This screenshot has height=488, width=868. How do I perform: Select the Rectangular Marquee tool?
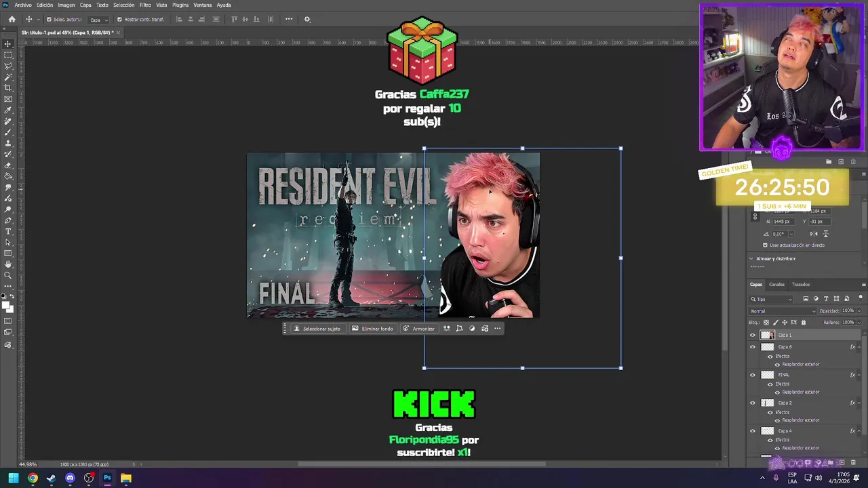(8, 55)
